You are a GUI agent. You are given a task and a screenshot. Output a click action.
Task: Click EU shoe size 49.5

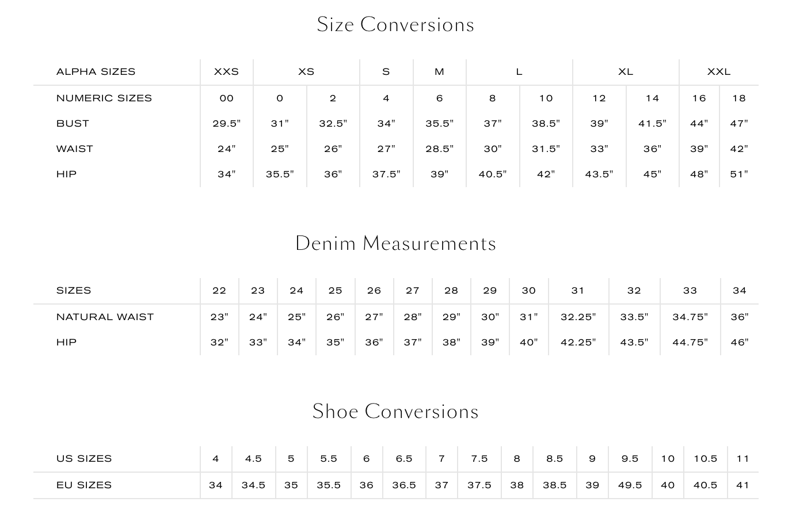click(630, 485)
